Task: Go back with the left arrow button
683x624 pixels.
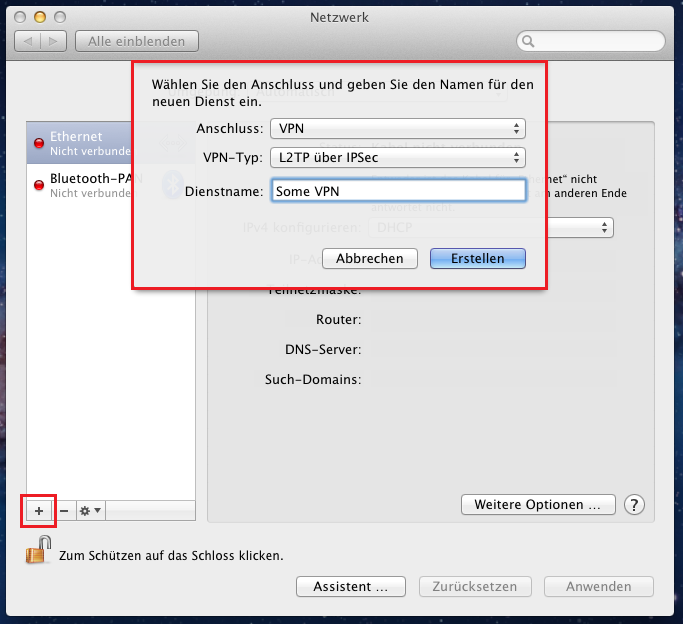Action: point(29,41)
